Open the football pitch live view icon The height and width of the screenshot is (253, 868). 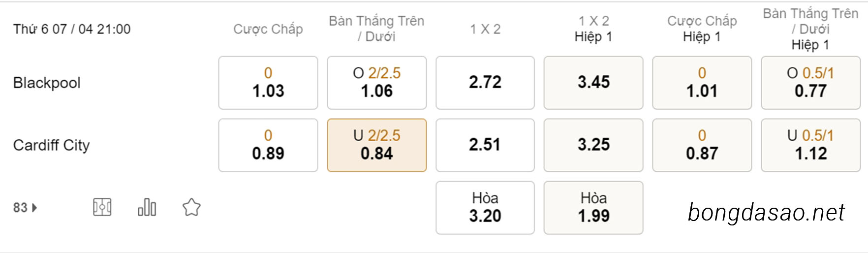pos(102,207)
